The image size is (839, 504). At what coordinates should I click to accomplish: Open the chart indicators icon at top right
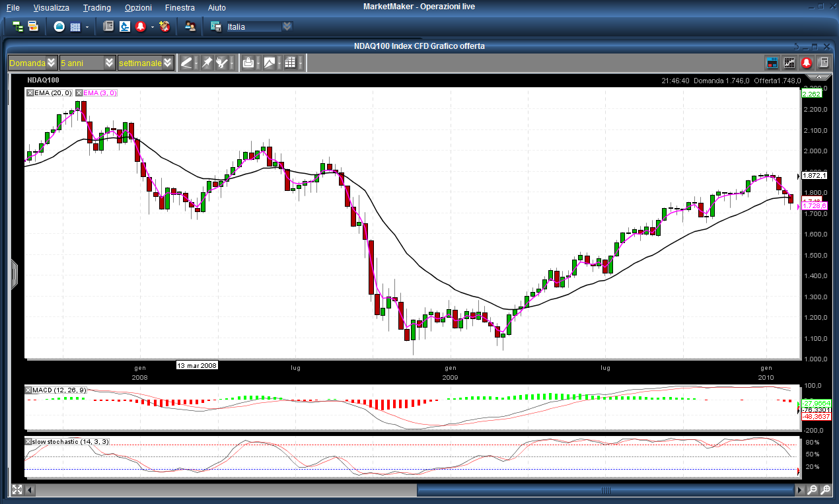pos(789,63)
